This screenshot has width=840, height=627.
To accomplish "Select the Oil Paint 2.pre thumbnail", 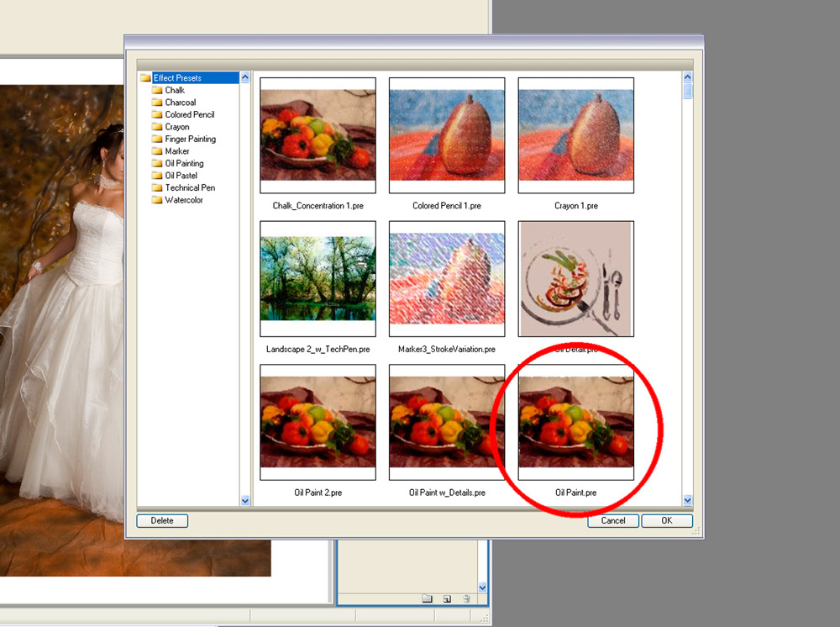I will coord(318,422).
